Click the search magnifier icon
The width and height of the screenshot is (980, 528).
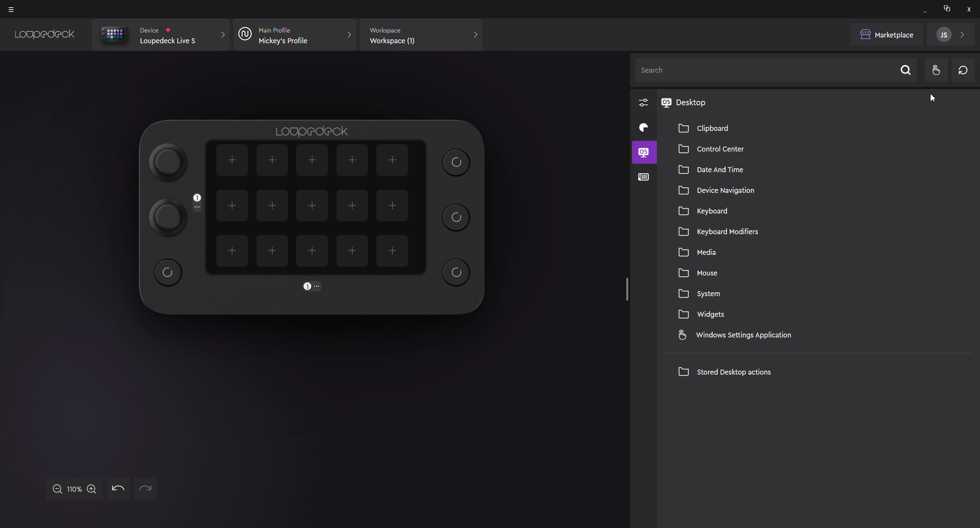click(905, 70)
